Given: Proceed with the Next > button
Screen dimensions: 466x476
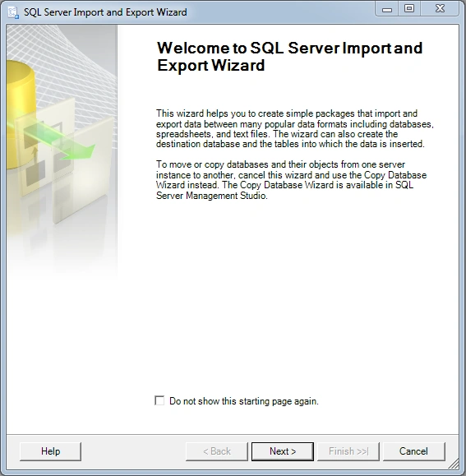Looking at the screenshot, I should 283,451.
